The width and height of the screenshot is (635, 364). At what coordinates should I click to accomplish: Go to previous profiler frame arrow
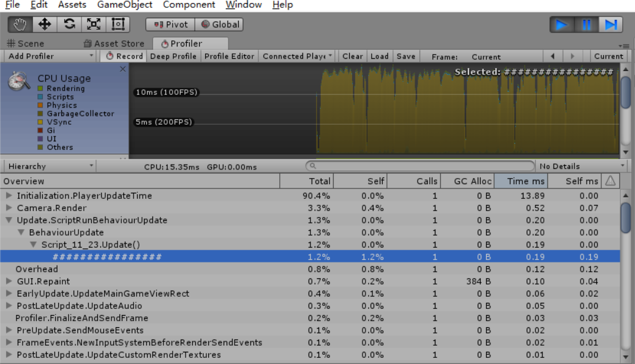(x=553, y=56)
